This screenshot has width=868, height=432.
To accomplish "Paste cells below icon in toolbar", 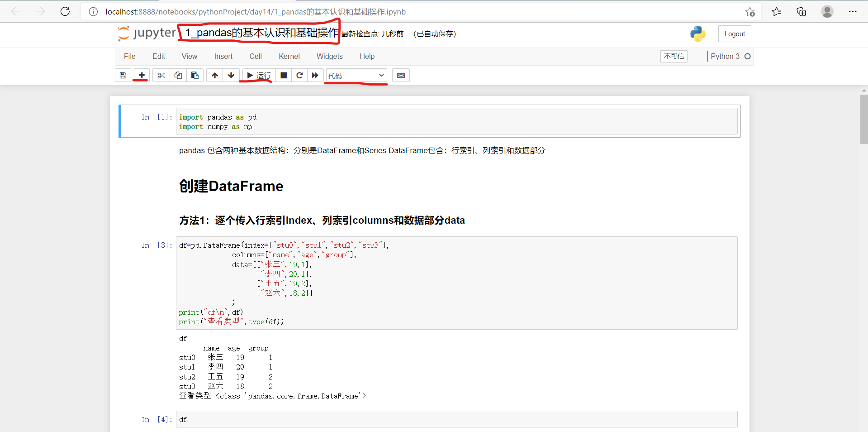I will point(195,75).
